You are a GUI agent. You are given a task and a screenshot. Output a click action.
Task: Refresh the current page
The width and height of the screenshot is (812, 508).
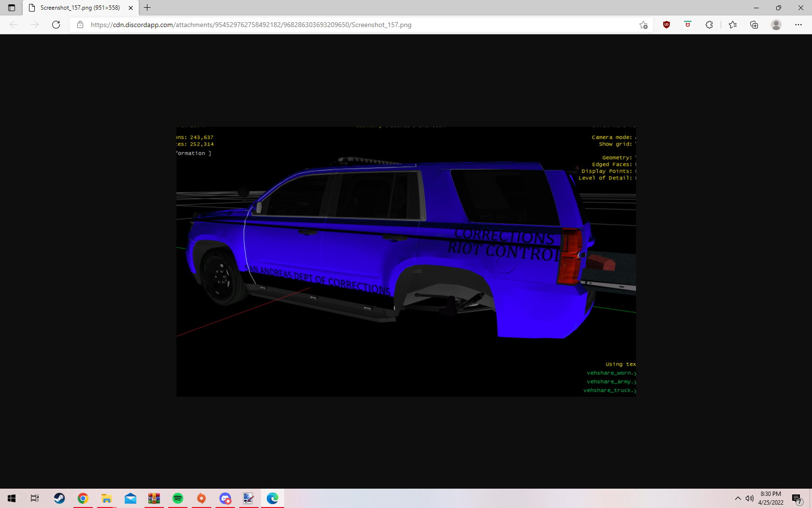tap(56, 25)
